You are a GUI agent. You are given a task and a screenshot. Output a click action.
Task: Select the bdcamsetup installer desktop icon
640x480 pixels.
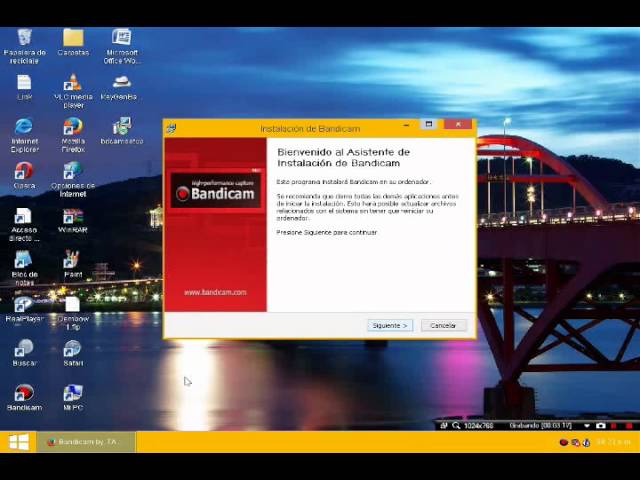(x=122, y=131)
